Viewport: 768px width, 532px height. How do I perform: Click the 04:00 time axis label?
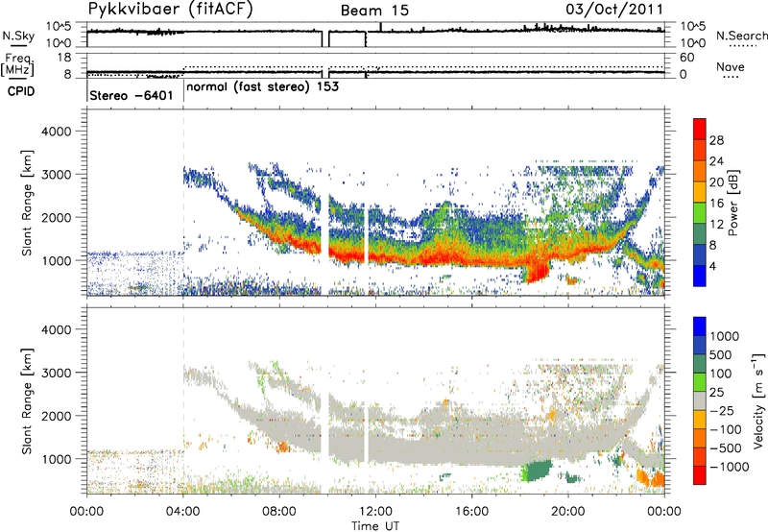click(x=182, y=512)
